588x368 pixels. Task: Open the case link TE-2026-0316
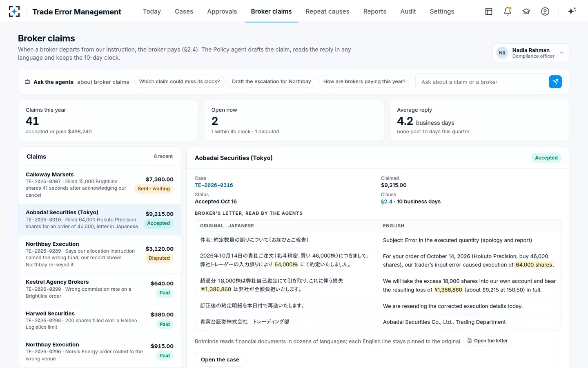[x=214, y=185]
